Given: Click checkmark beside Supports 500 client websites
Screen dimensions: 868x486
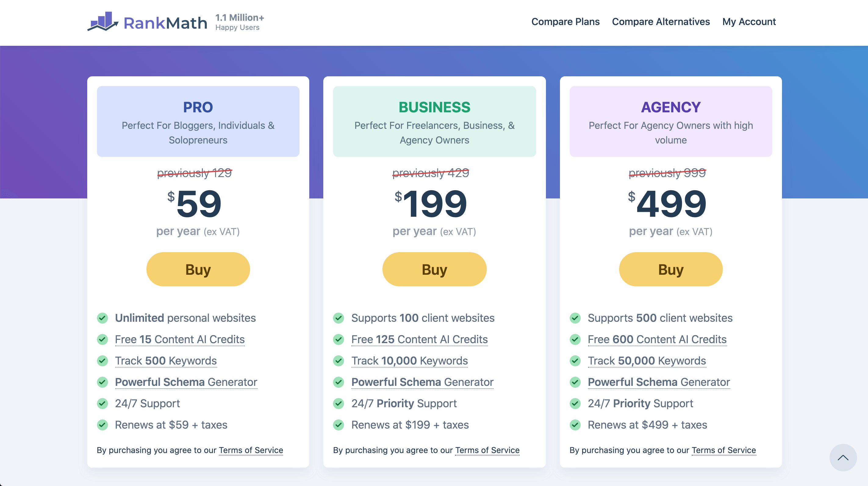Looking at the screenshot, I should coord(575,318).
